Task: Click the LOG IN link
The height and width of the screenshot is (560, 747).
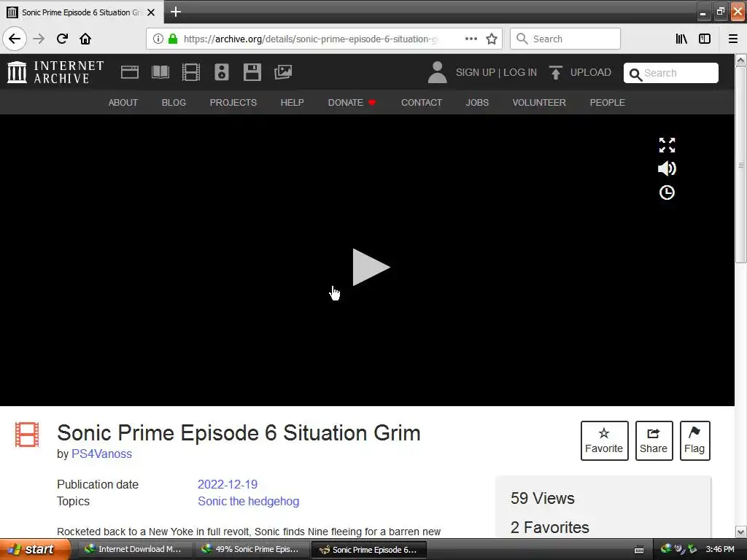Action: tap(519, 72)
